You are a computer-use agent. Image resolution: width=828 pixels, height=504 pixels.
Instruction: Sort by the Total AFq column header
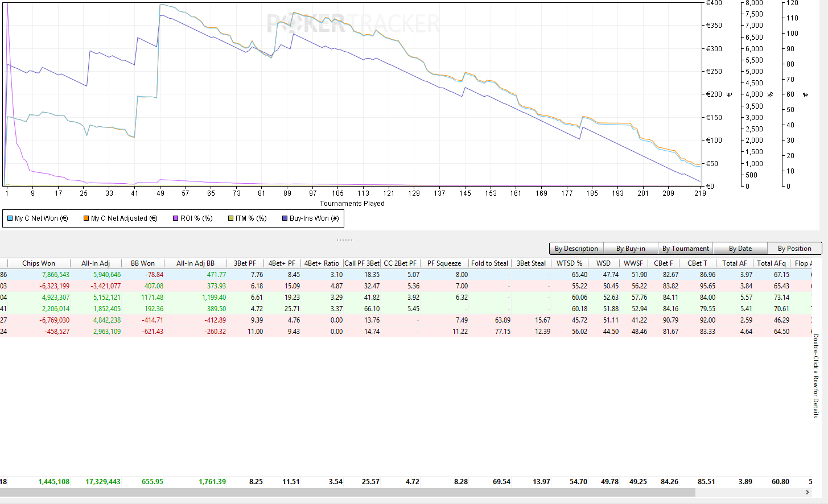tap(771, 263)
